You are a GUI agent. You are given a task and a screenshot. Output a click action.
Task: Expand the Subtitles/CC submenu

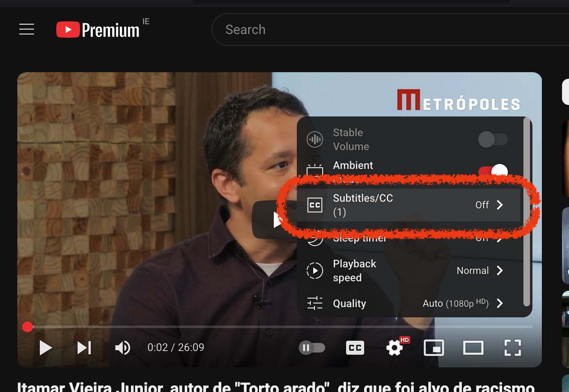[411, 205]
